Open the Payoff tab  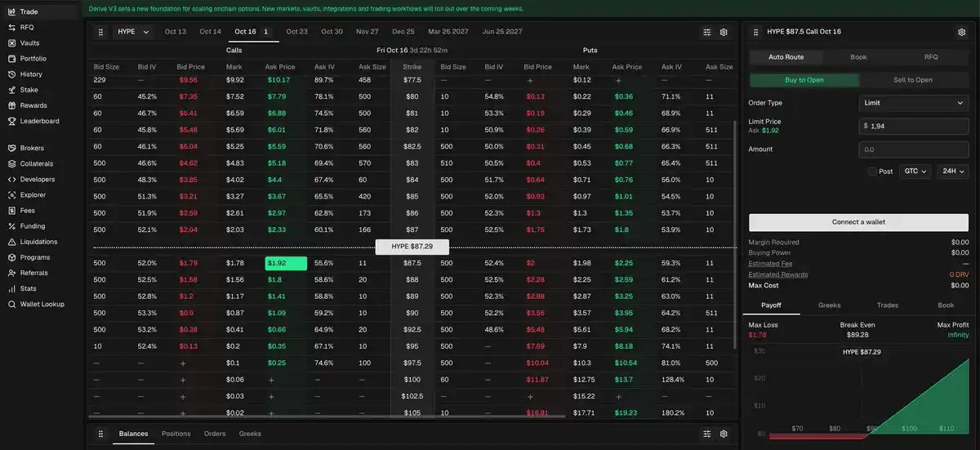point(771,305)
